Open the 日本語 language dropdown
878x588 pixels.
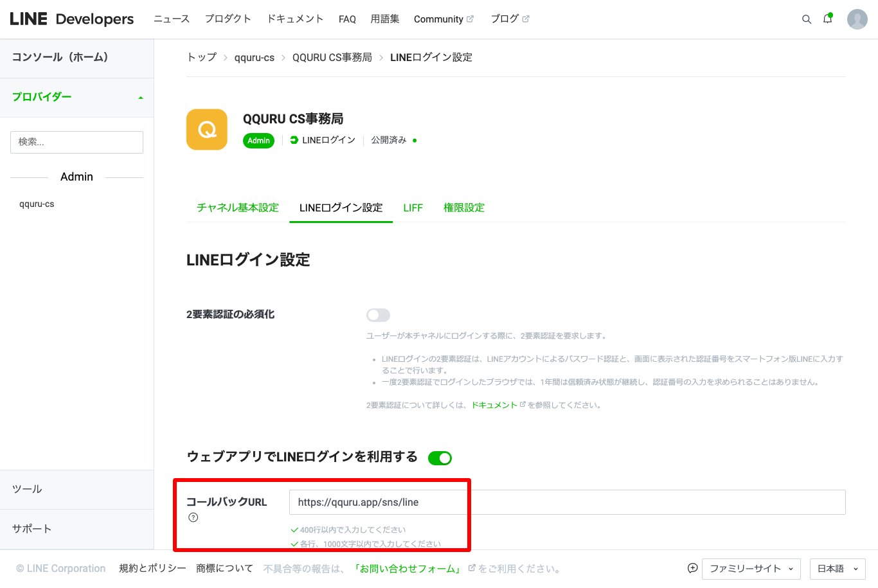click(837, 569)
